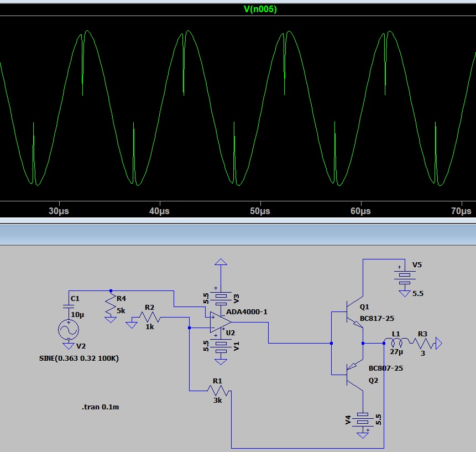Click the Q1 reference designator label
The image size is (476, 452).
pyautogui.click(x=364, y=307)
